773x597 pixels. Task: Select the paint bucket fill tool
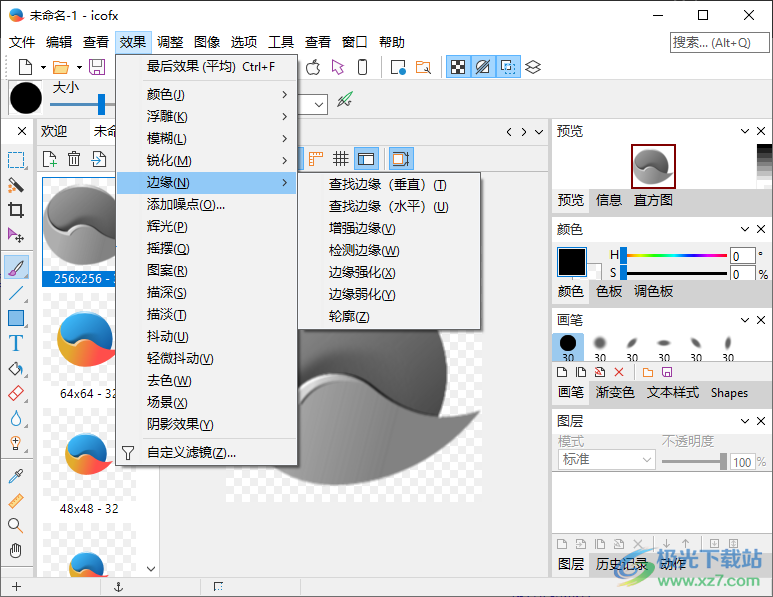(x=16, y=368)
